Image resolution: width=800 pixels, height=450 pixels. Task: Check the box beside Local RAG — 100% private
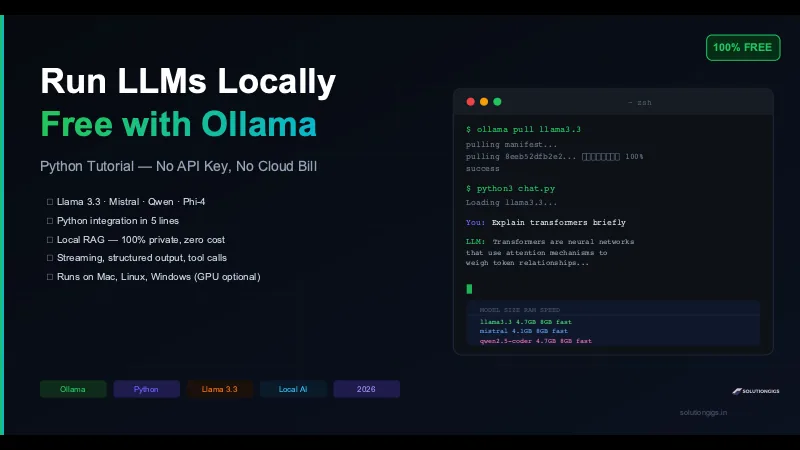point(49,240)
